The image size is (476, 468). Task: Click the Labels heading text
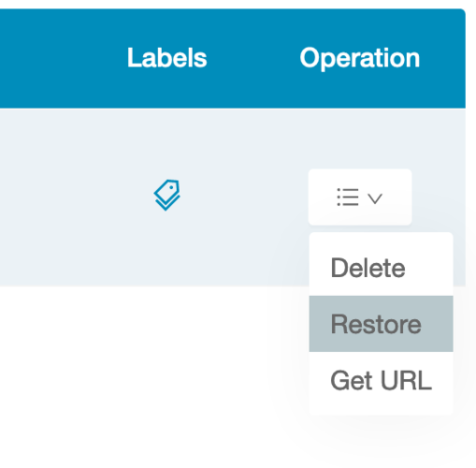(167, 58)
